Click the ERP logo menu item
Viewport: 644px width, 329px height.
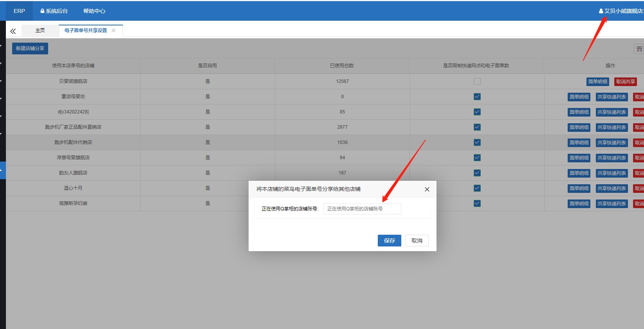(19, 11)
